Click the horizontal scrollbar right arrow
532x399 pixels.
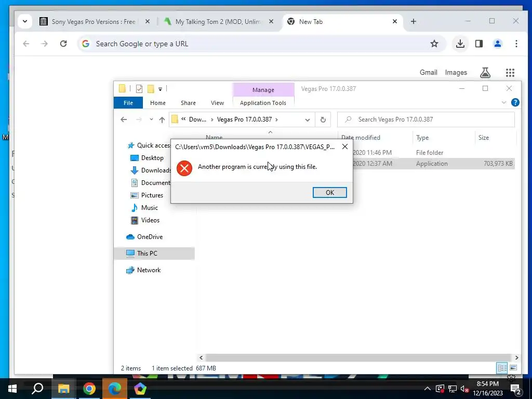point(516,357)
